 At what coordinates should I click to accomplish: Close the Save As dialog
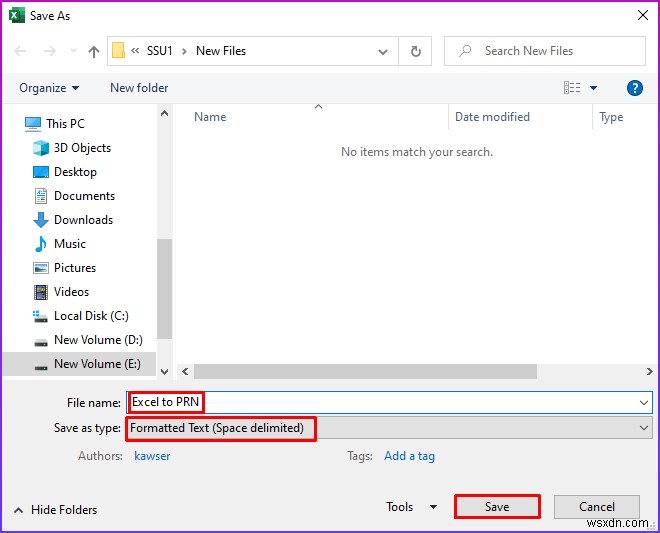(642, 15)
